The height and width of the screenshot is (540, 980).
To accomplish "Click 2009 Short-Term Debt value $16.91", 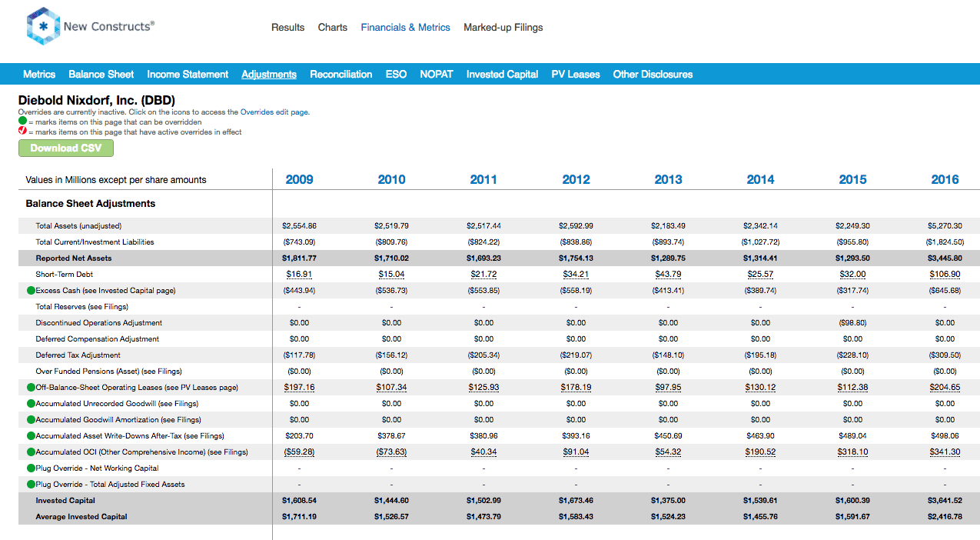I will point(300,275).
